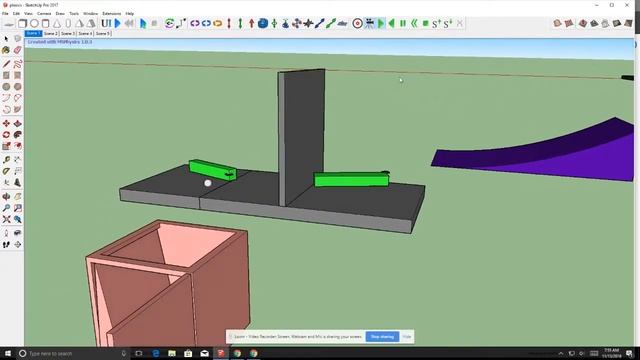
Task: Choose the orange curvy joint icon
Action: click(218, 24)
